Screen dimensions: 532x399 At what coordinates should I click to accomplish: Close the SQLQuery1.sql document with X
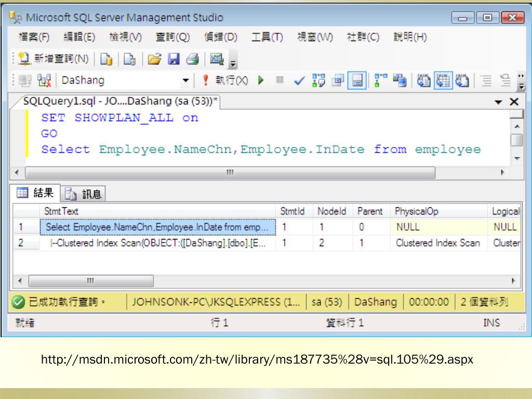click(x=514, y=101)
